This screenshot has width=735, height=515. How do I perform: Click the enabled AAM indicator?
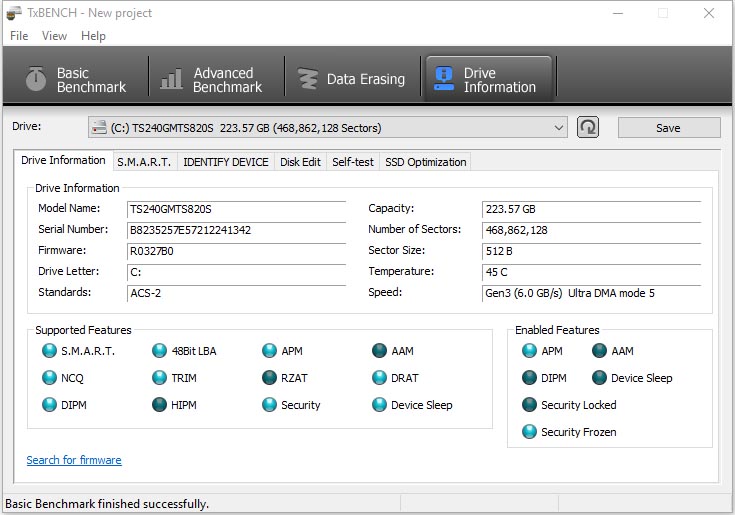click(600, 351)
